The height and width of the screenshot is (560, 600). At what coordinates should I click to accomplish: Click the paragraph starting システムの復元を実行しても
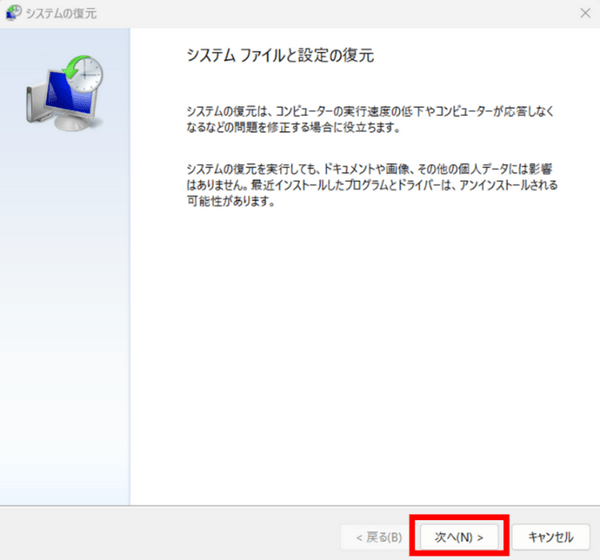point(372,185)
